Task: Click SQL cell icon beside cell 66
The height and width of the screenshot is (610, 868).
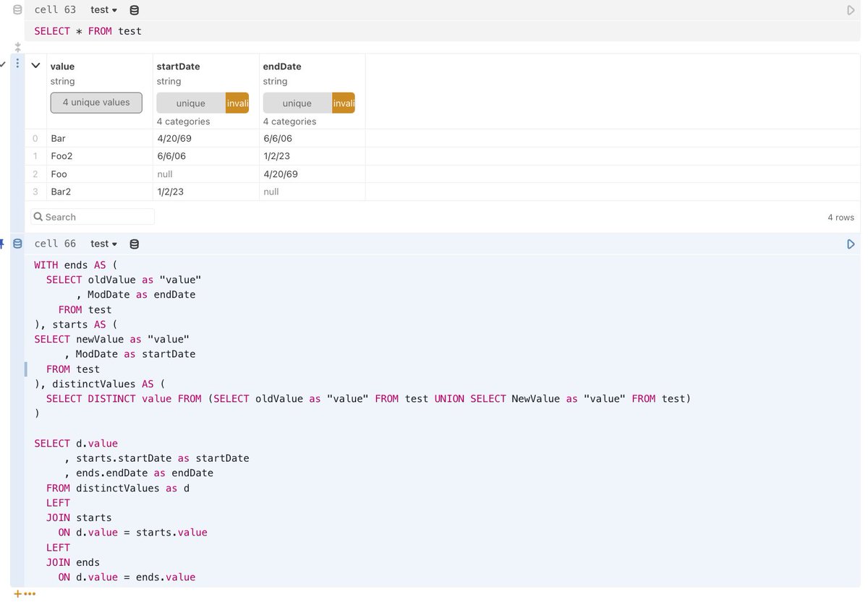Action: (x=17, y=244)
